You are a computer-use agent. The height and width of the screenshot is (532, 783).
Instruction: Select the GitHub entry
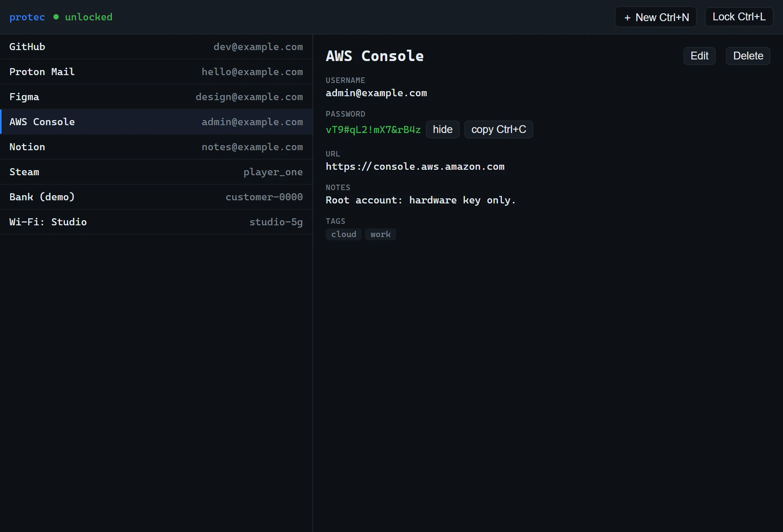(x=156, y=47)
